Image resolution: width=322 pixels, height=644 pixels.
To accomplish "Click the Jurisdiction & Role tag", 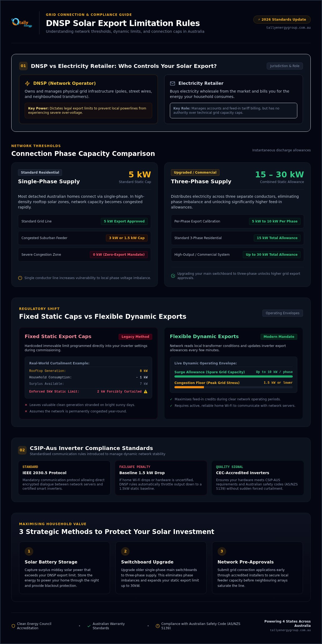I will click(285, 66).
